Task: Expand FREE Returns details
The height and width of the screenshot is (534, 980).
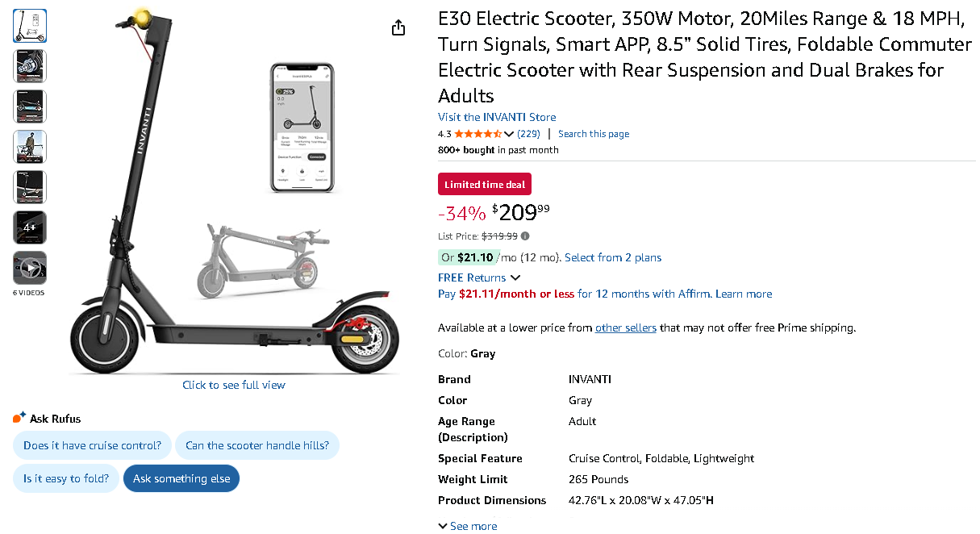Action: coord(479,277)
